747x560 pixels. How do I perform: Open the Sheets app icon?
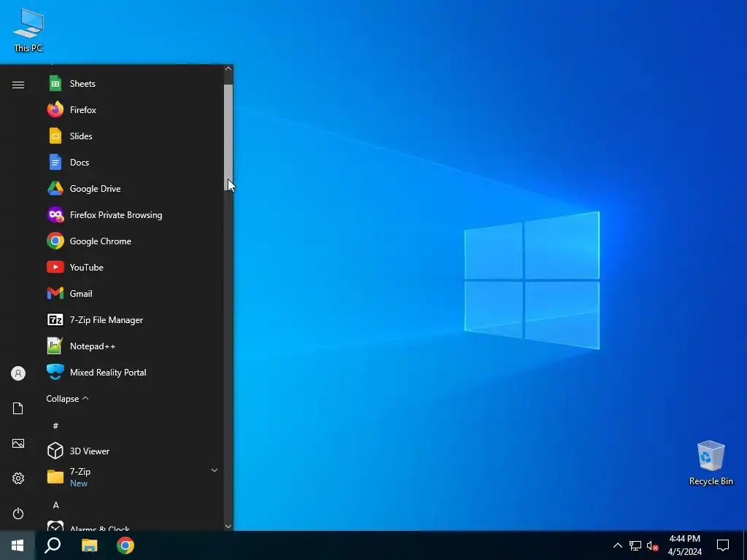[55, 83]
